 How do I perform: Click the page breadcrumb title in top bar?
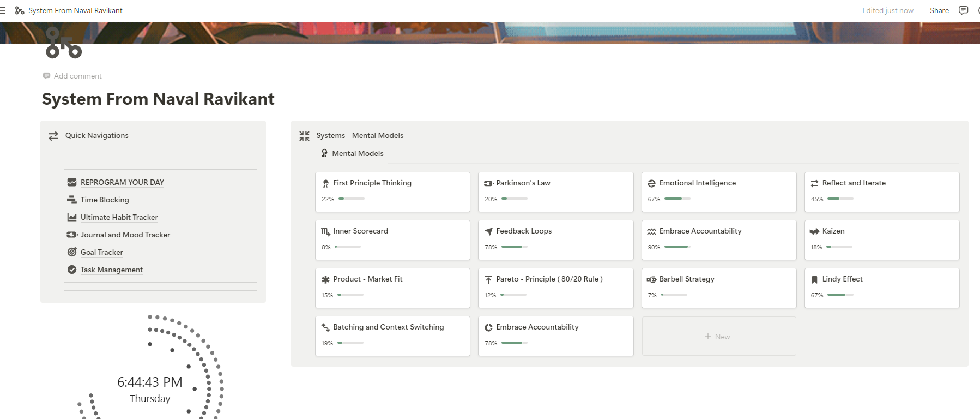75,10
